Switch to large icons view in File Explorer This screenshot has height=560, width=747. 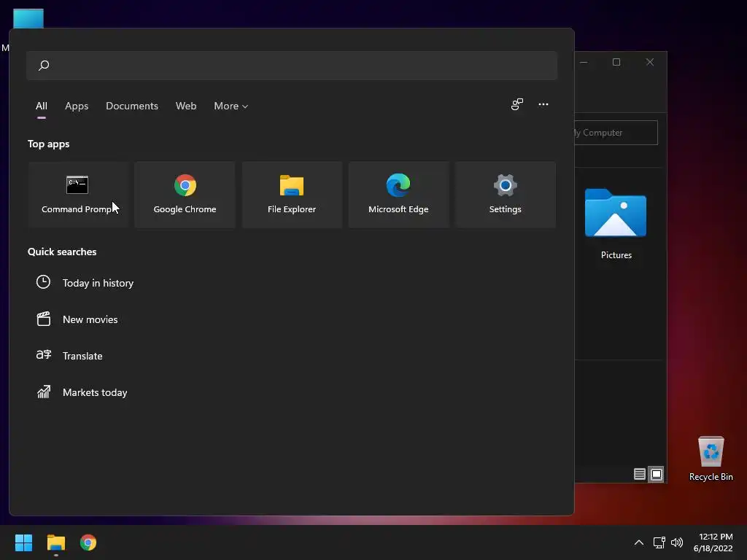pos(657,474)
